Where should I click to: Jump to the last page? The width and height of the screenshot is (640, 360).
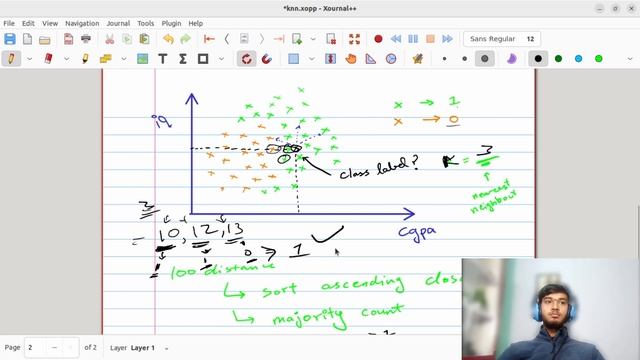click(x=279, y=39)
